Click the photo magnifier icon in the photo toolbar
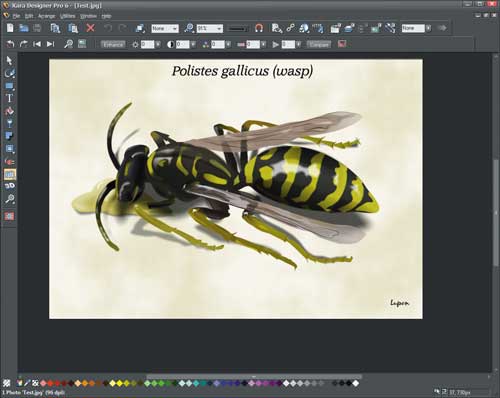The width and height of the screenshot is (500, 398). pos(68,44)
